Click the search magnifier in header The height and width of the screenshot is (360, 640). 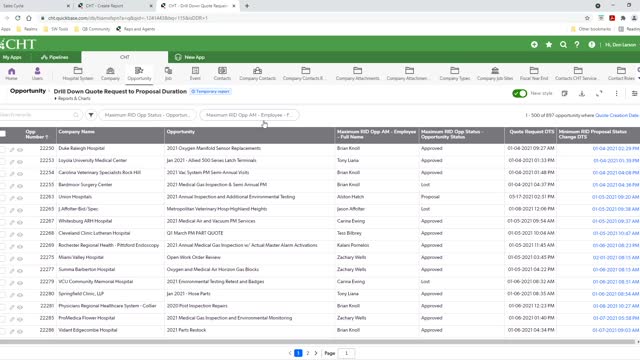point(563,44)
